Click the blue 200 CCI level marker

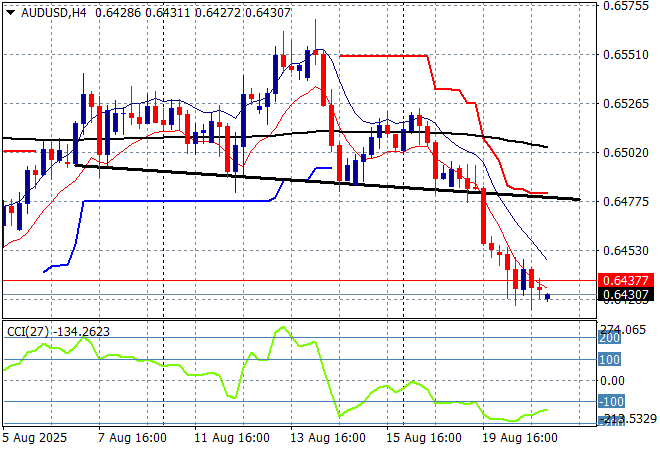(x=610, y=339)
